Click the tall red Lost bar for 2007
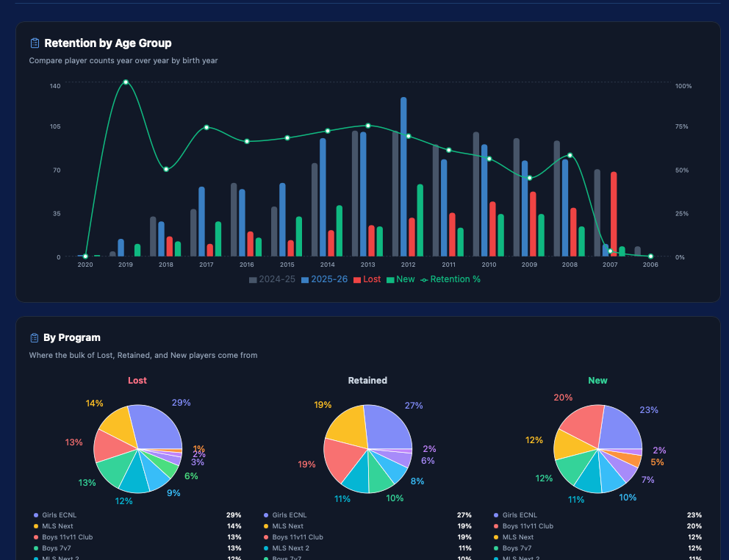This screenshot has height=560, width=729. (x=614, y=213)
